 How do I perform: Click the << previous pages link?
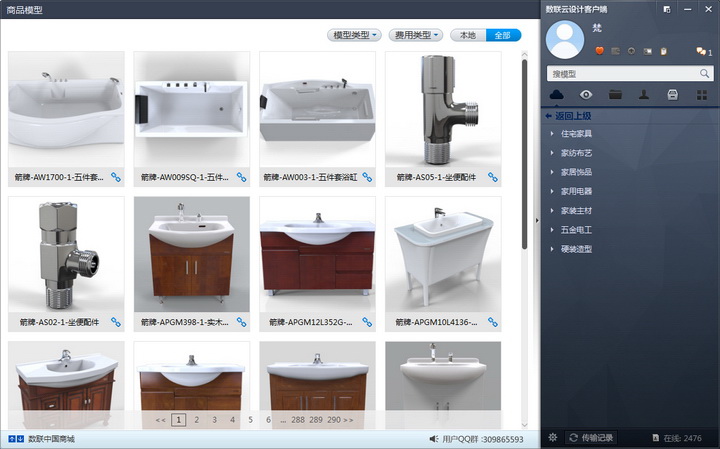pos(160,420)
